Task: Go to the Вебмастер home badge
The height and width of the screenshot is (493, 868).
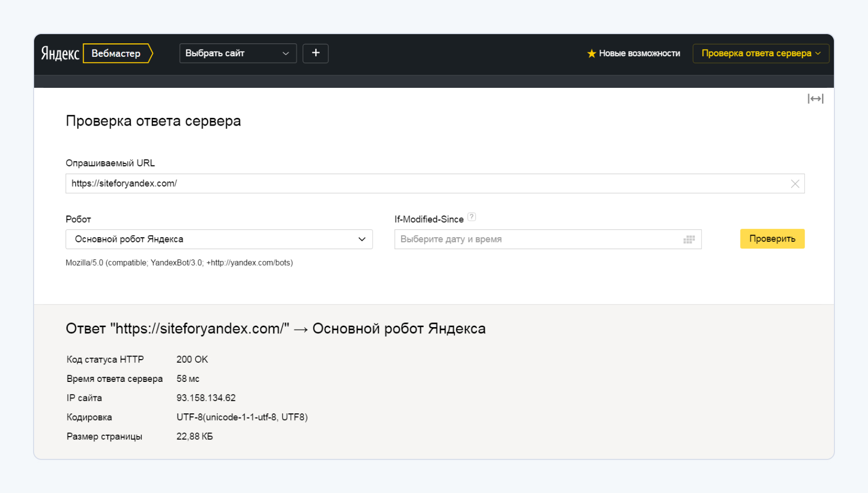Action: (117, 53)
